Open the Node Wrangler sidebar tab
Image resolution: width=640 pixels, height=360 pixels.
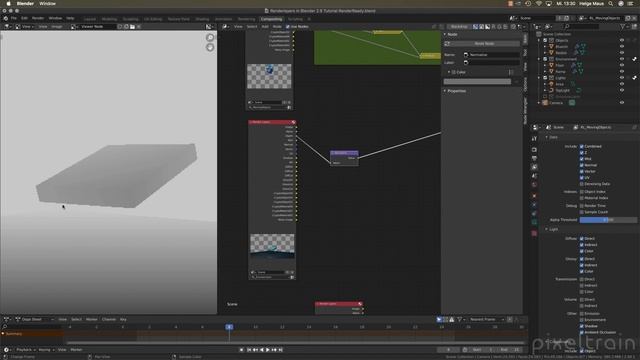click(525, 110)
